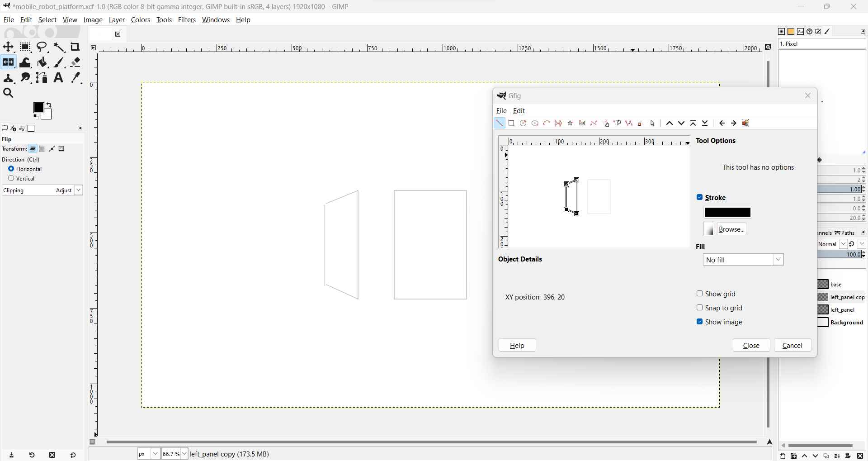Open the Gfig File menu
The image size is (868, 461).
[502, 111]
